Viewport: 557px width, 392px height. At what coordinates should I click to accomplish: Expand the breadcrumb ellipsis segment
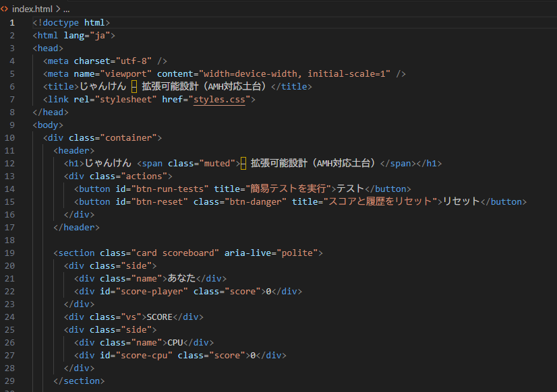click(67, 9)
